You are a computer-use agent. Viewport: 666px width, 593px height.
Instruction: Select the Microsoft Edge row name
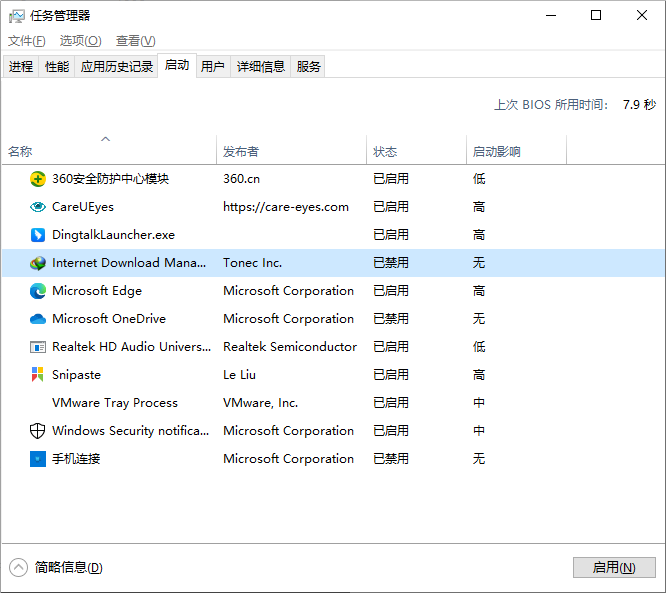click(x=97, y=291)
